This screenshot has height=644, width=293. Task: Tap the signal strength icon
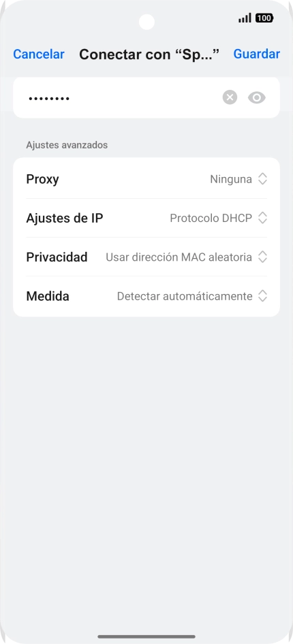pos(245,18)
